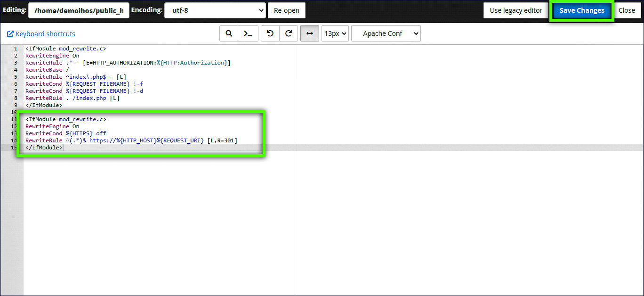This screenshot has height=296, width=644.
Task: Click the file path field next to Editing
Action: (x=79, y=10)
